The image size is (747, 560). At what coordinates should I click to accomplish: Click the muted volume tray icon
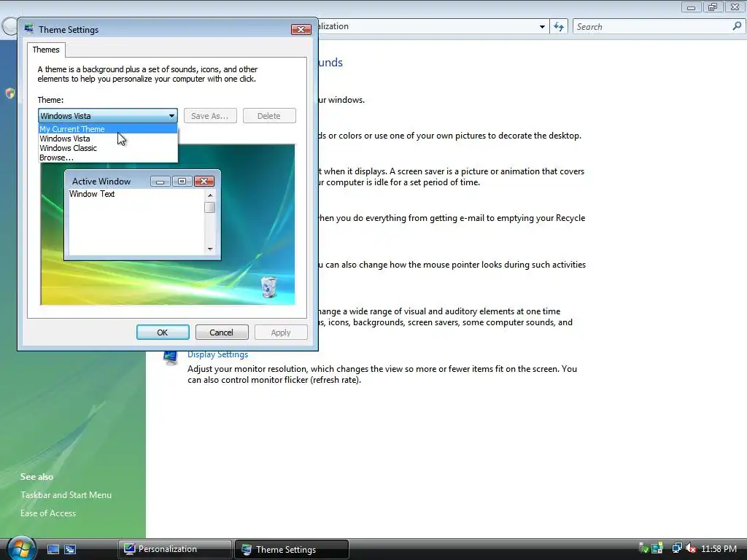[x=691, y=548]
